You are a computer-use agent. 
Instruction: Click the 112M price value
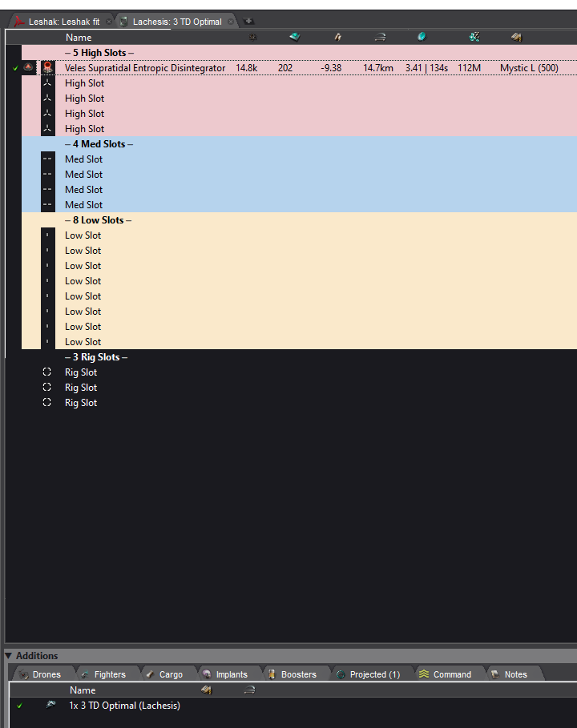470,68
